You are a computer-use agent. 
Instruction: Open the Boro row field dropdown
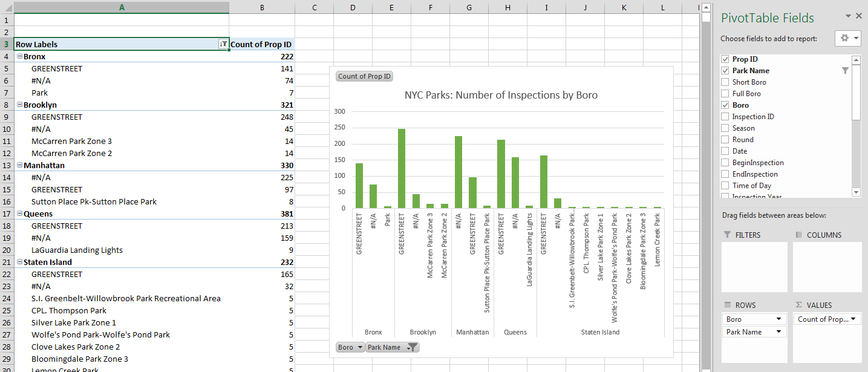777,319
